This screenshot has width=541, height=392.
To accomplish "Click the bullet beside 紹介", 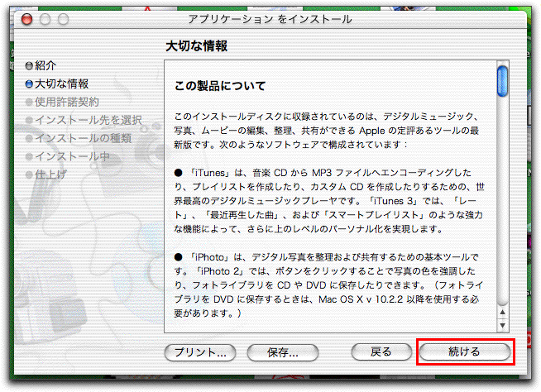I will (29, 65).
